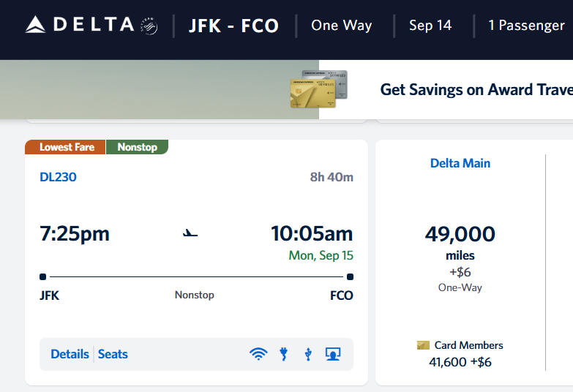Click the Delta logo in header
The height and width of the screenshot is (392, 573).
[x=80, y=25]
